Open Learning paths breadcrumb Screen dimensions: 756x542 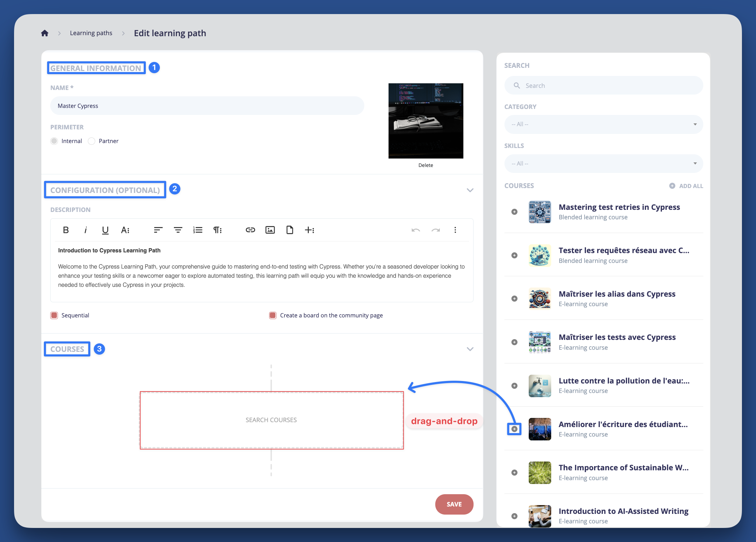point(91,33)
